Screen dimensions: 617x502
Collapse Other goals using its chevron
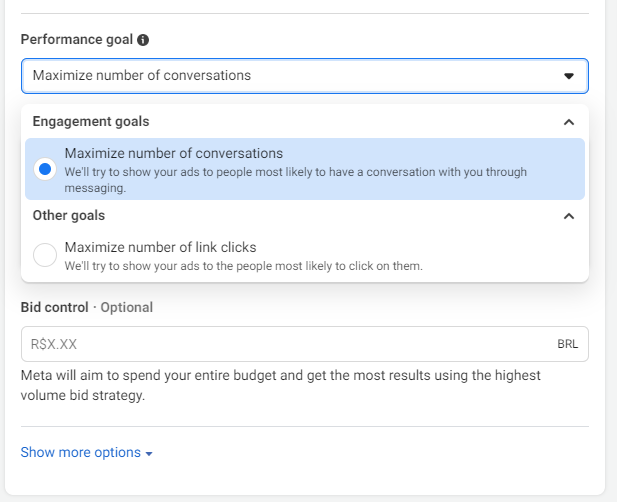[569, 216]
